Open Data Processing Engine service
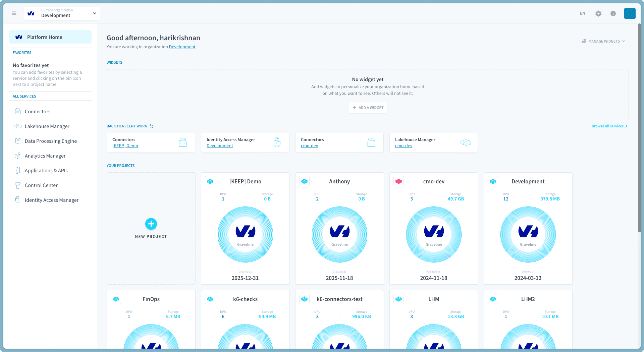This screenshot has width=644, height=352. point(51,141)
